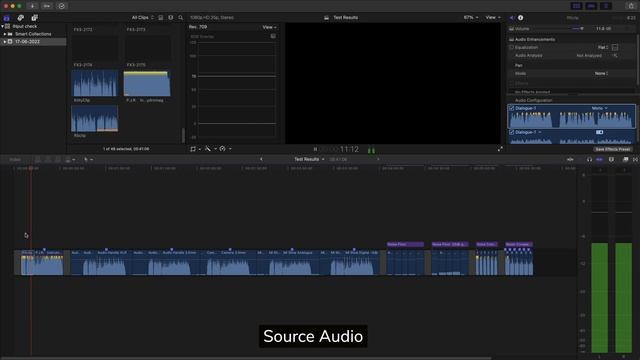
Task: Select the 17-06-2022 event row
Action: coord(33,42)
